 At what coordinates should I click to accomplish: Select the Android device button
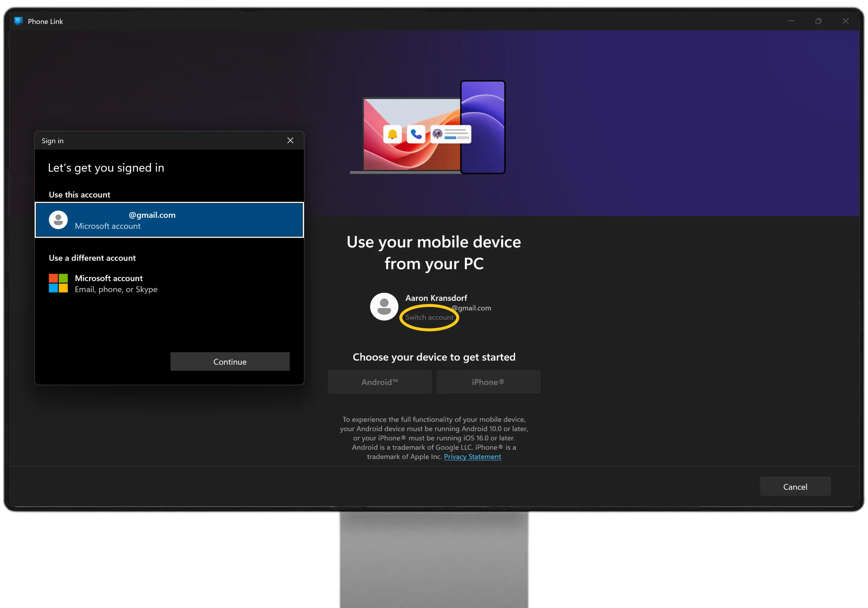click(x=379, y=382)
